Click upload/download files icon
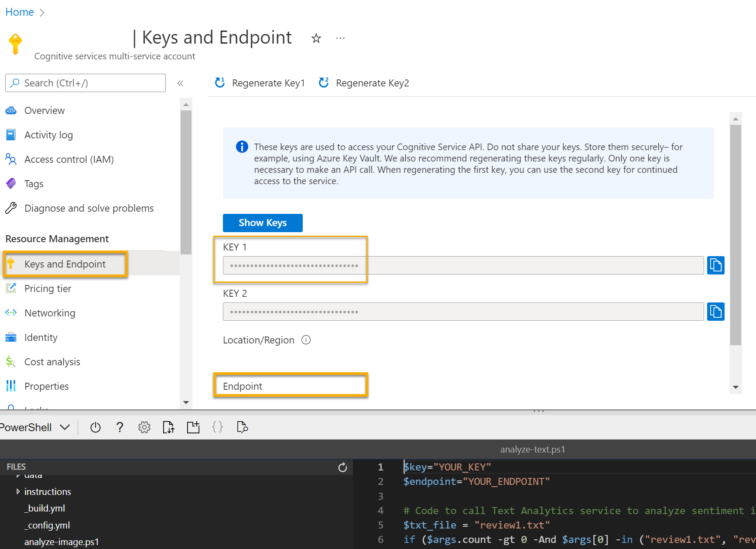756x549 pixels. coord(168,427)
